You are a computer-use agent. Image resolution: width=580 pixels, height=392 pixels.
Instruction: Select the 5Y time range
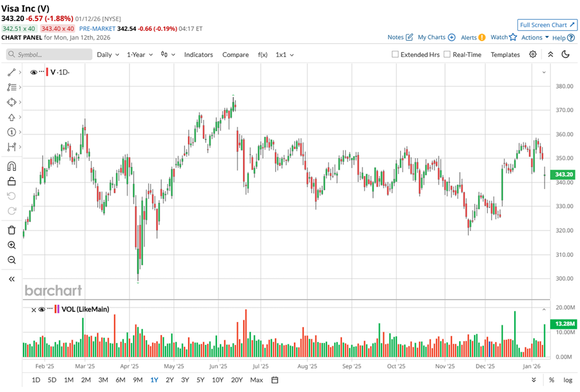point(200,380)
